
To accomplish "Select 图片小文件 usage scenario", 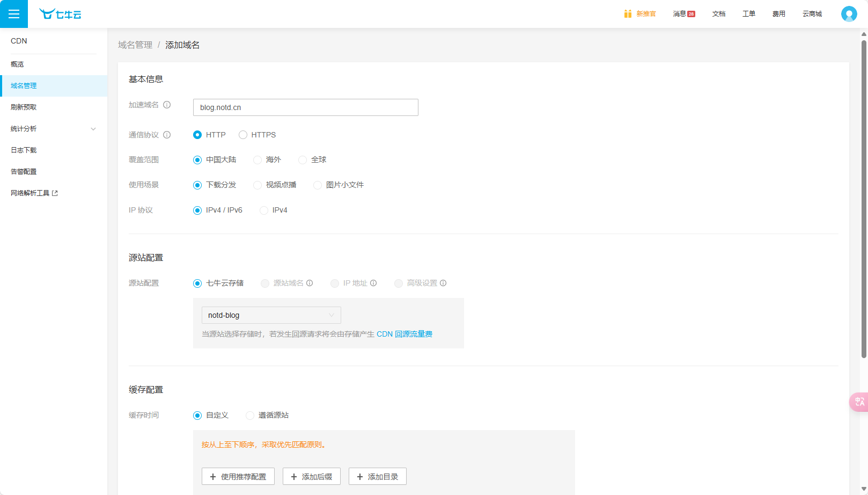I will click(x=318, y=185).
